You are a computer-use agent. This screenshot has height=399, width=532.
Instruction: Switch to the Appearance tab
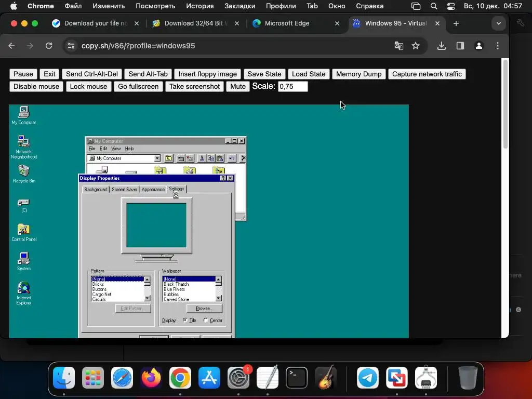coord(153,189)
